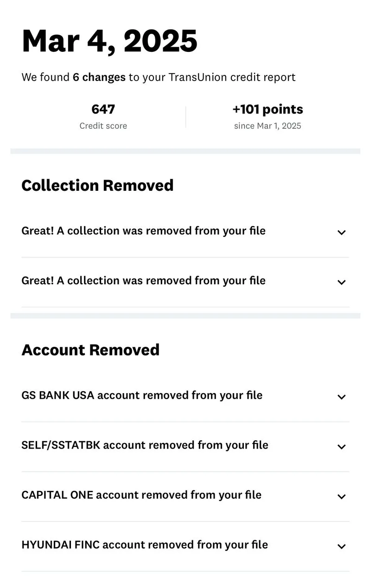Expand the first collection removed chevron
369x588 pixels.
342,232
